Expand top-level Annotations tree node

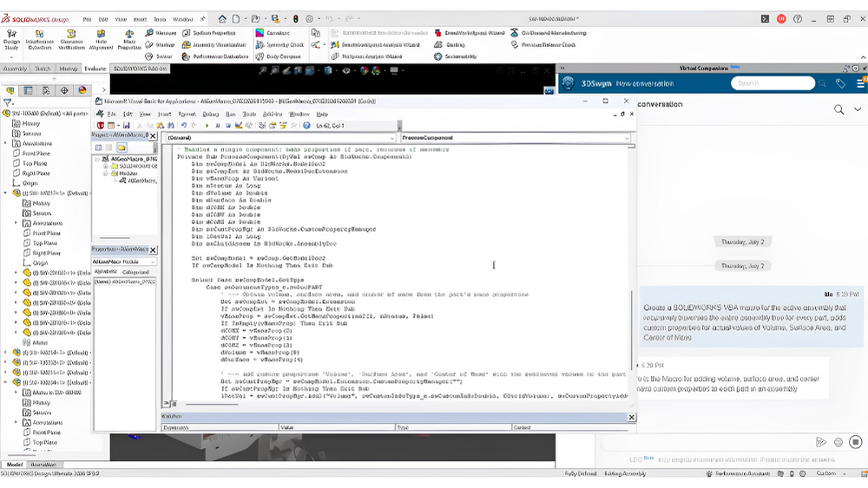coord(6,143)
